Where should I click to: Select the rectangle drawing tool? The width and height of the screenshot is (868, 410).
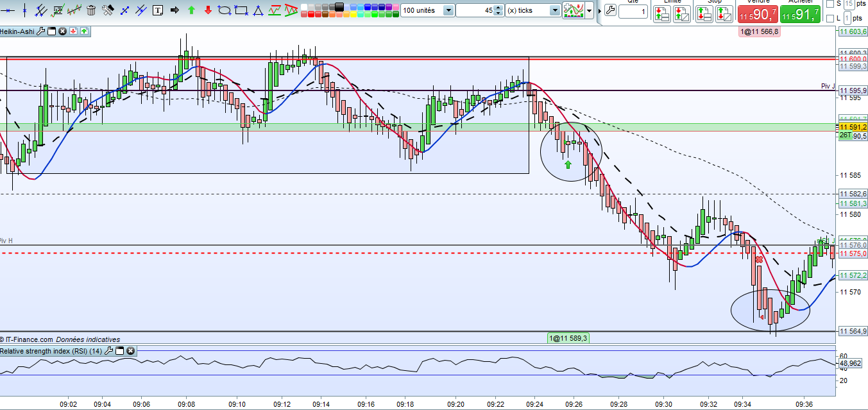(x=241, y=10)
